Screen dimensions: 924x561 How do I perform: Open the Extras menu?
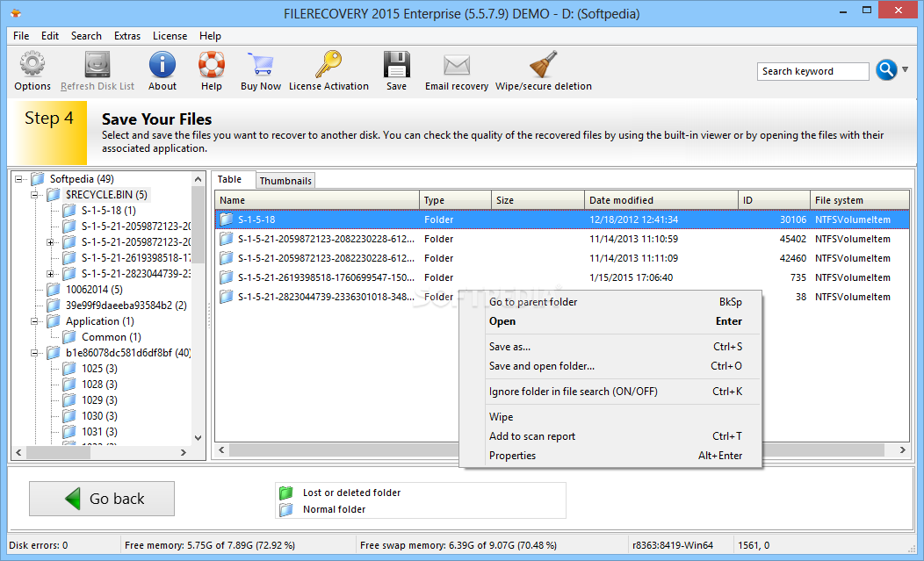pyautogui.click(x=127, y=36)
